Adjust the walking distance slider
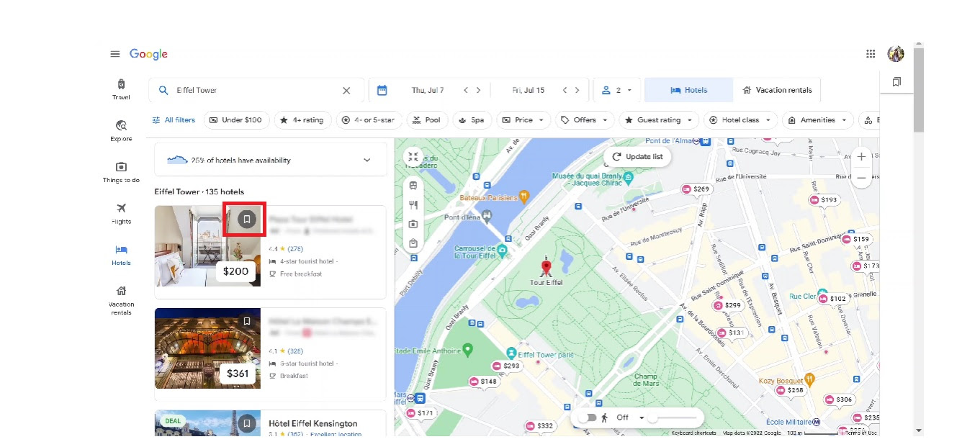The image size is (980, 447). click(x=673, y=417)
